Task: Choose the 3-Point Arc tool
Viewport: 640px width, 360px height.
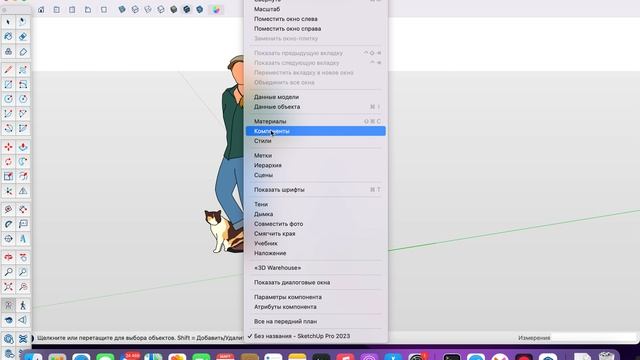Action: pos(8,129)
